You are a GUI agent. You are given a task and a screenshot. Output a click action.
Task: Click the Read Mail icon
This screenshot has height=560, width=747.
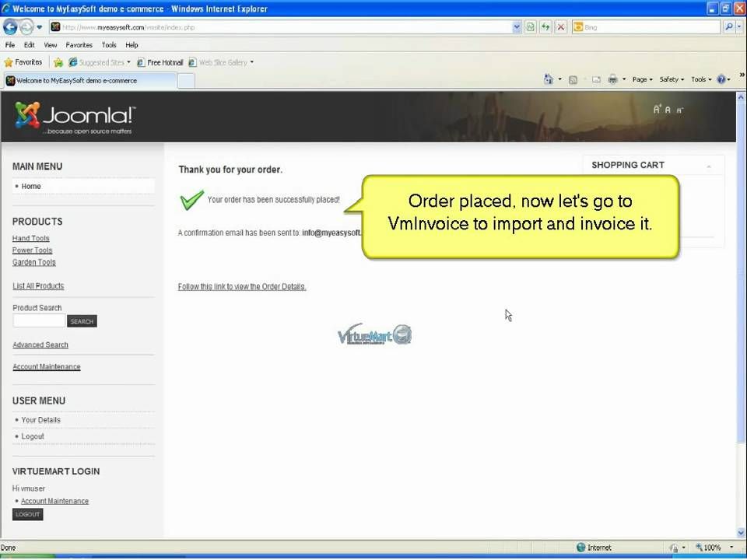(597, 79)
